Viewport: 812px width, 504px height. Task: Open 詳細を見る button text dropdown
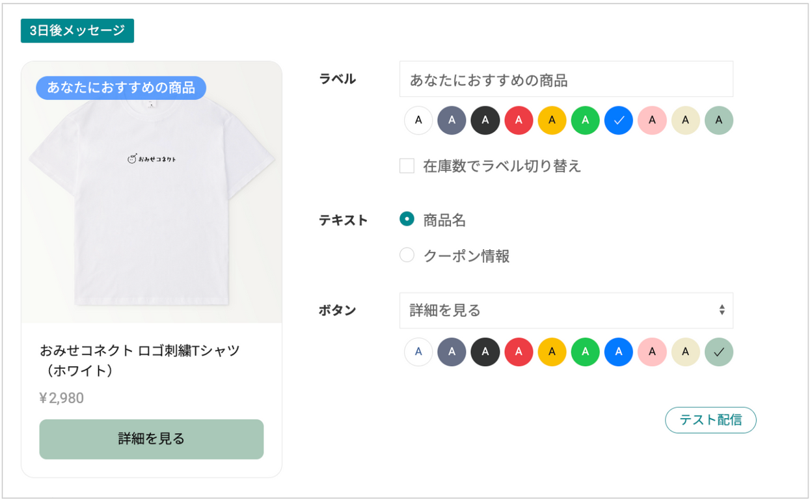click(x=566, y=310)
